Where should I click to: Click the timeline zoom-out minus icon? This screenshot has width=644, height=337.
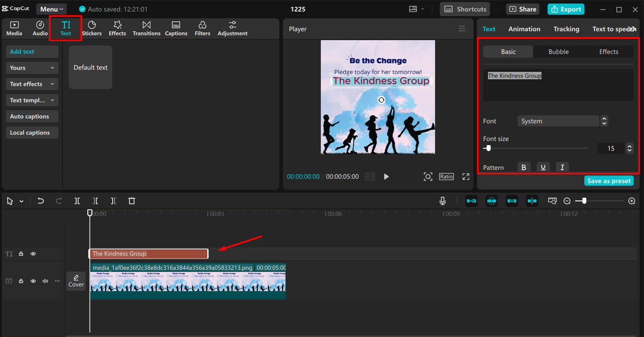coord(567,201)
